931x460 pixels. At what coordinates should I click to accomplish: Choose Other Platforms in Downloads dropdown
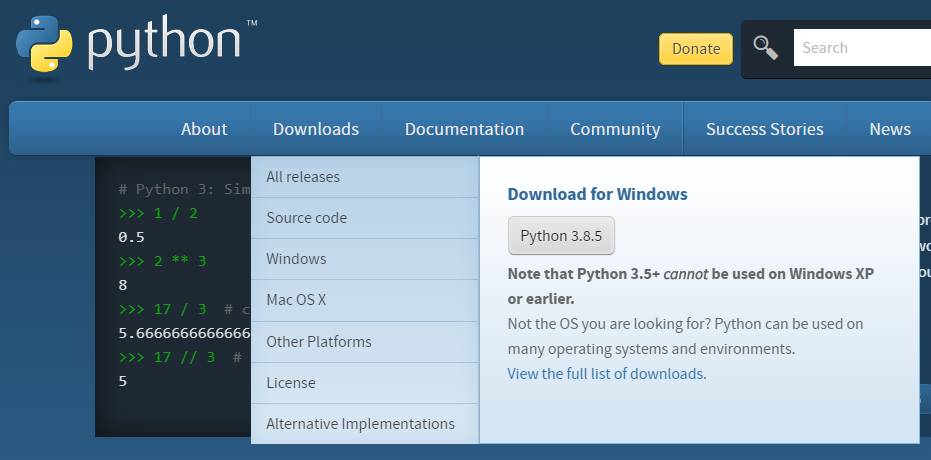tap(365, 342)
